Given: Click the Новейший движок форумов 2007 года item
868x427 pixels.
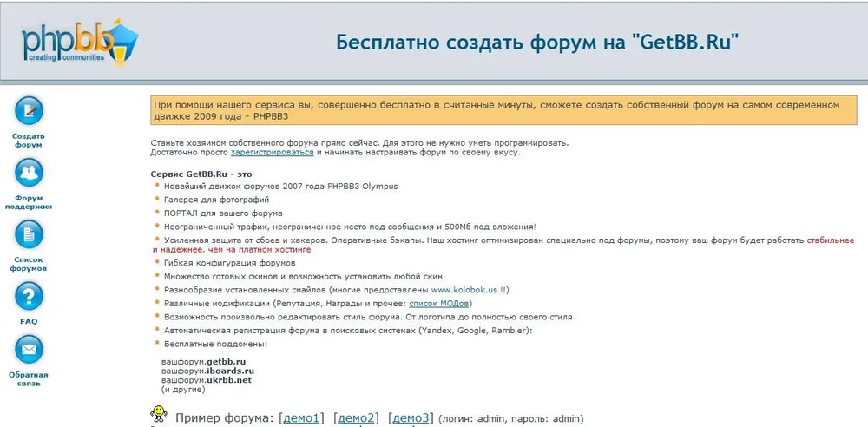Looking at the screenshot, I should (280, 186).
